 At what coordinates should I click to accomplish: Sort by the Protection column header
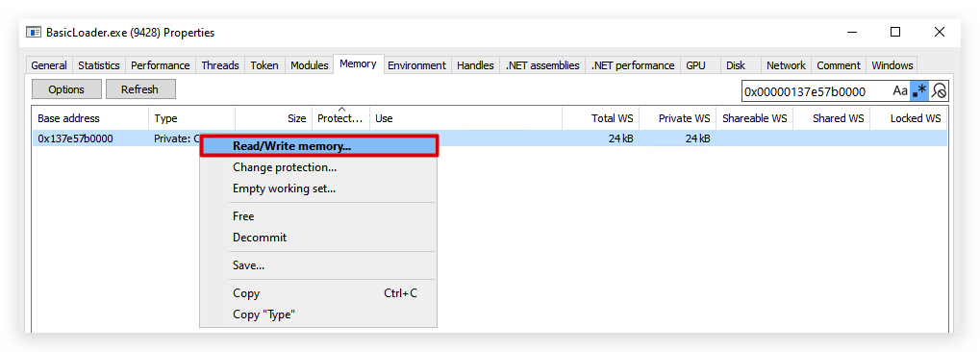pyautogui.click(x=341, y=118)
